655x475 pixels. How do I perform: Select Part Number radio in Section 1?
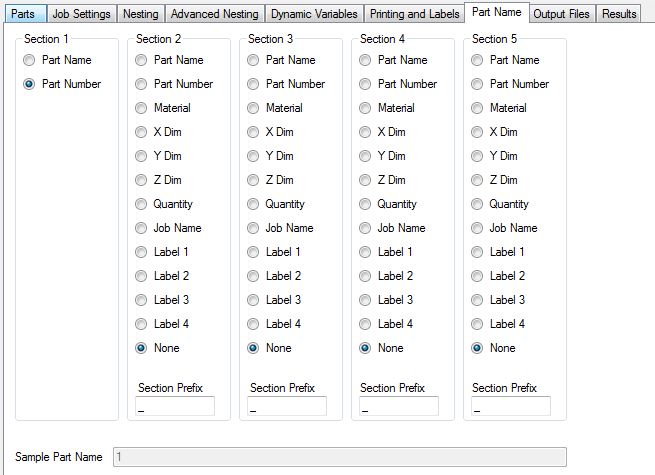pos(30,84)
